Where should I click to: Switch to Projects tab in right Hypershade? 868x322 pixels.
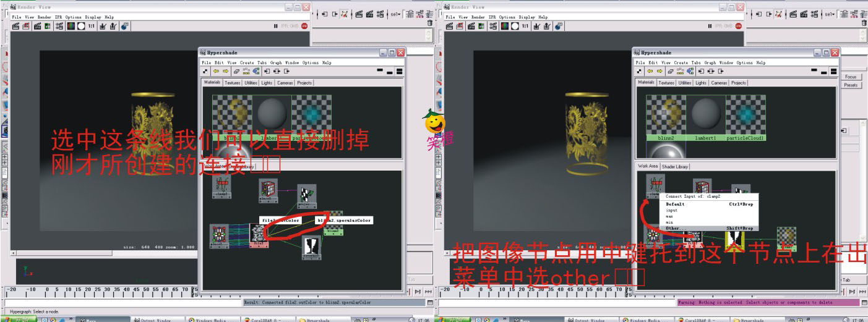pos(739,83)
